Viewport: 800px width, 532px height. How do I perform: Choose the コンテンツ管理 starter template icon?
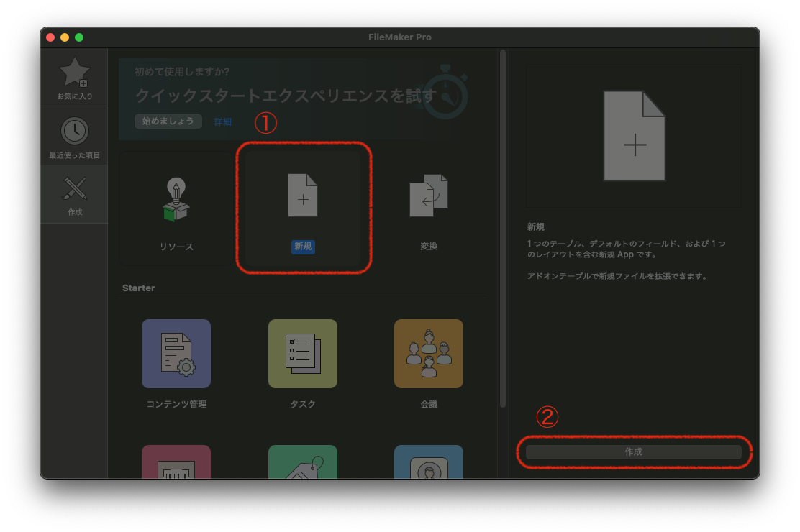176,354
